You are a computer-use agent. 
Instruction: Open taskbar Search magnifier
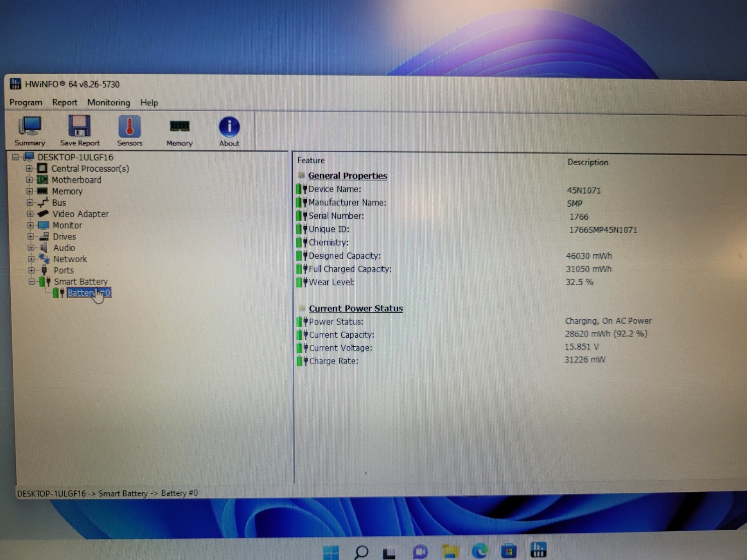361,552
